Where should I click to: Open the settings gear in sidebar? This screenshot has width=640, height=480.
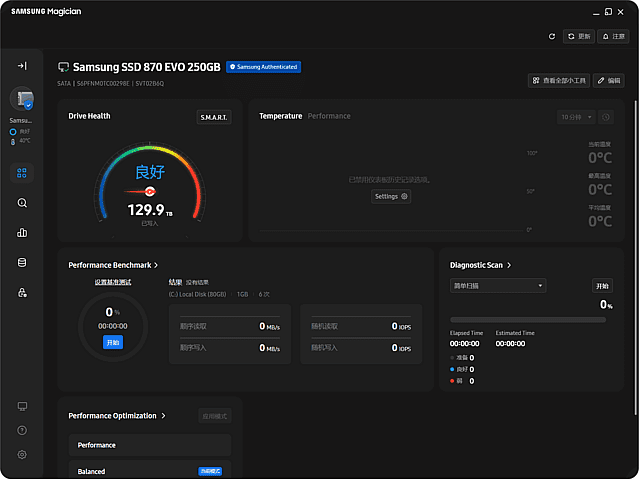(x=22, y=454)
